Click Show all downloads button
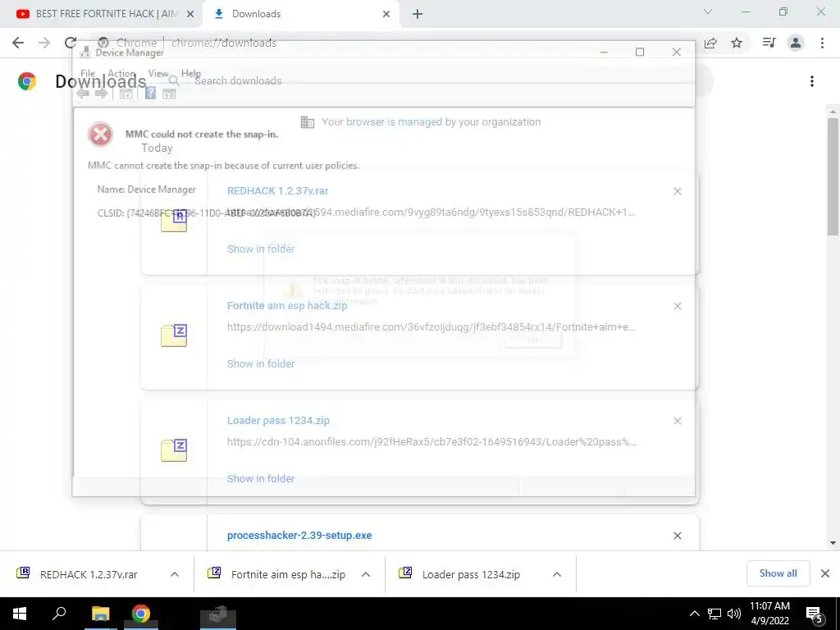 tap(778, 573)
